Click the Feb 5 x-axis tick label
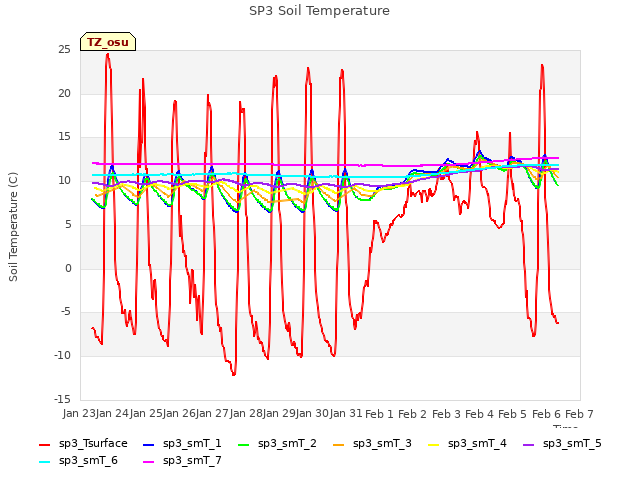The height and width of the screenshot is (480, 640). pyautogui.click(x=513, y=414)
